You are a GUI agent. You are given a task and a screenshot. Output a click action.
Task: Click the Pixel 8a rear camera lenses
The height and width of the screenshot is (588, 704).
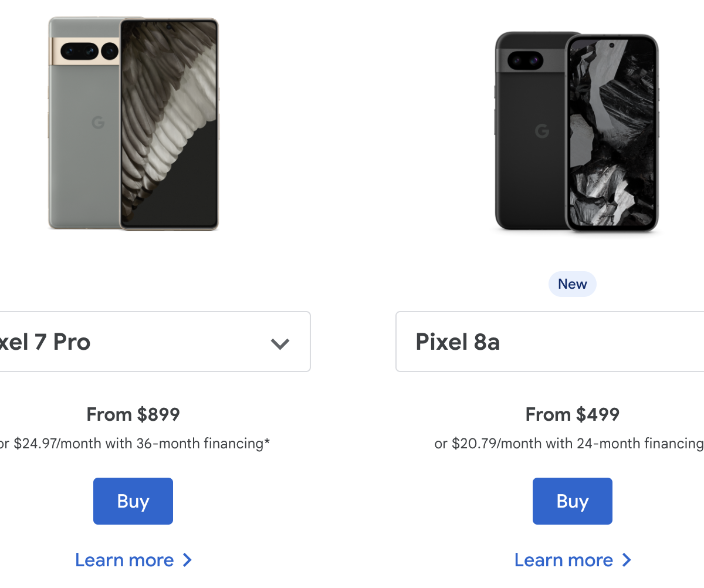pos(525,60)
